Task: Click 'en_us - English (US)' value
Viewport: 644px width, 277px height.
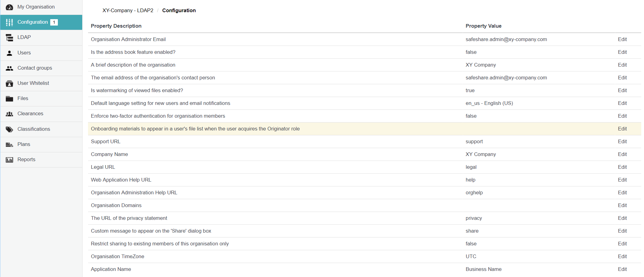Action: pyautogui.click(x=489, y=103)
